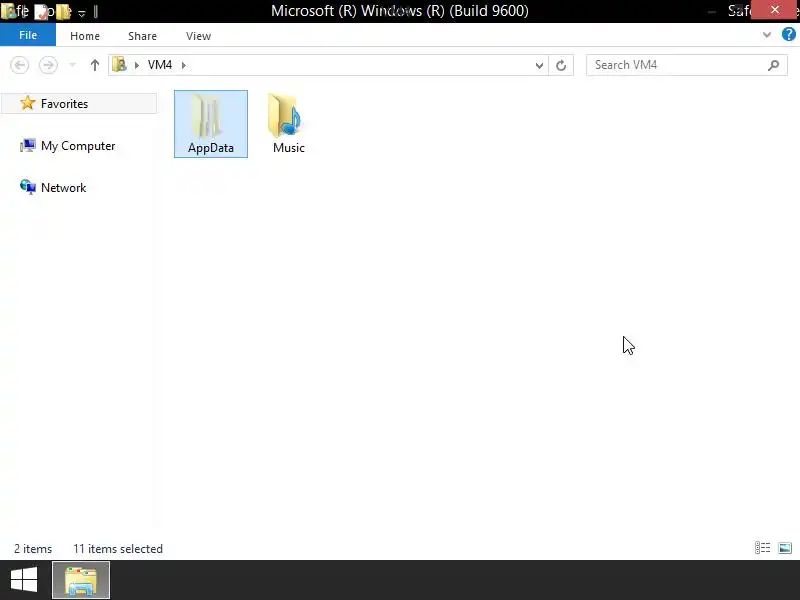This screenshot has width=800, height=600.
Task: Click the Back navigation arrow
Action: click(20, 65)
